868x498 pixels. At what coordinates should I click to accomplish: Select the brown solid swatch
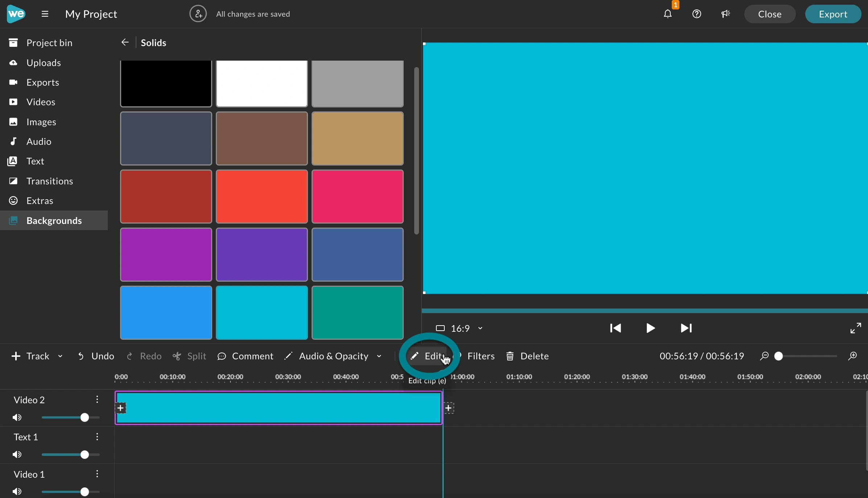click(x=262, y=138)
